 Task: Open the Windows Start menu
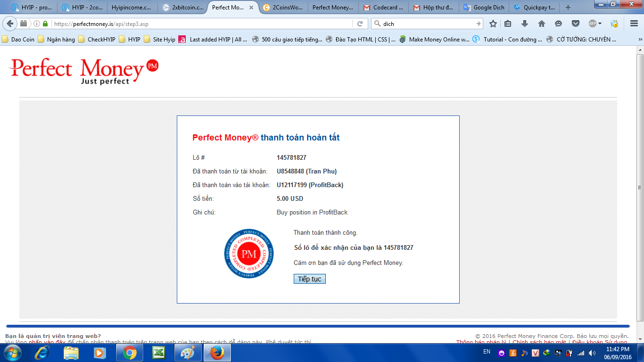(x=13, y=353)
